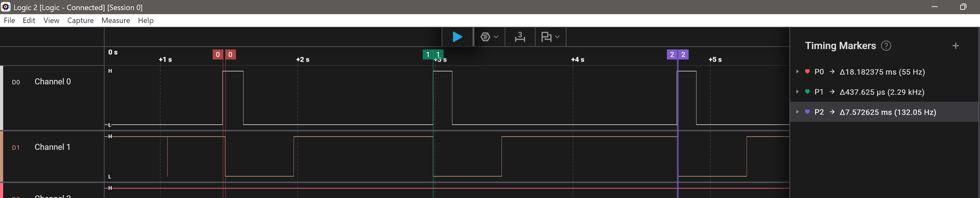Click the Logic 2 app icon in title bar
Image resolution: width=980 pixels, height=198 pixels.
click(6, 7)
